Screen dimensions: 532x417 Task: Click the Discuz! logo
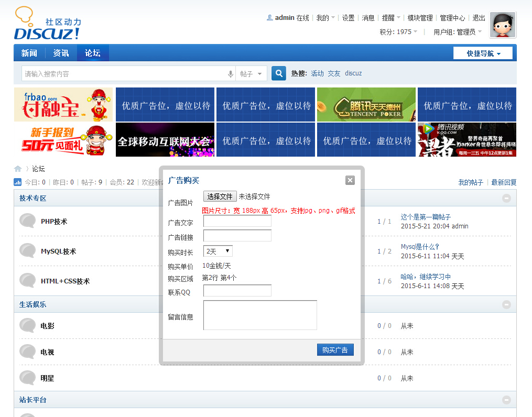(x=48, y=23)
